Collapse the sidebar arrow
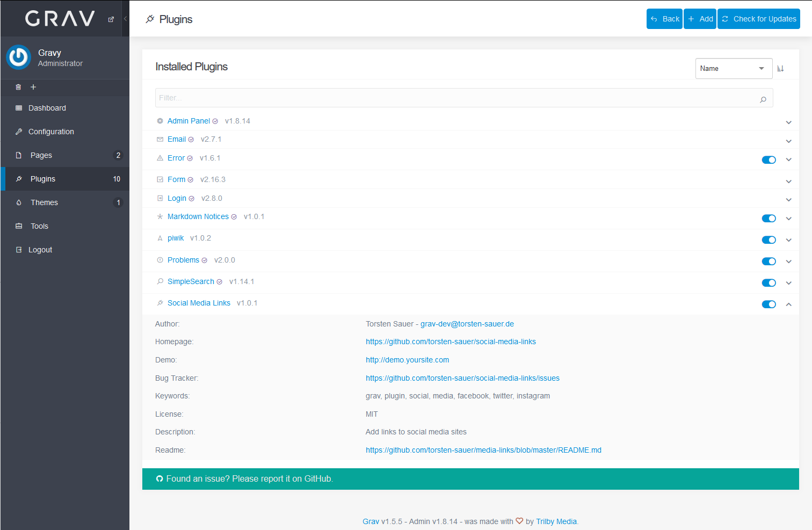Image resolution: width=812 pixels, height=530 pixels. (x=125, y=19)
